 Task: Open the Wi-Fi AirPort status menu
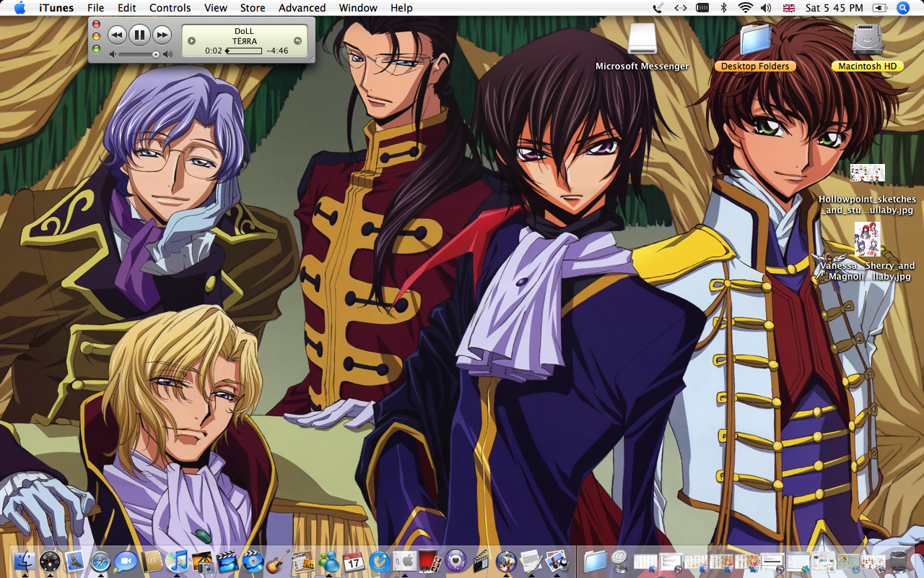coord(745,8)
